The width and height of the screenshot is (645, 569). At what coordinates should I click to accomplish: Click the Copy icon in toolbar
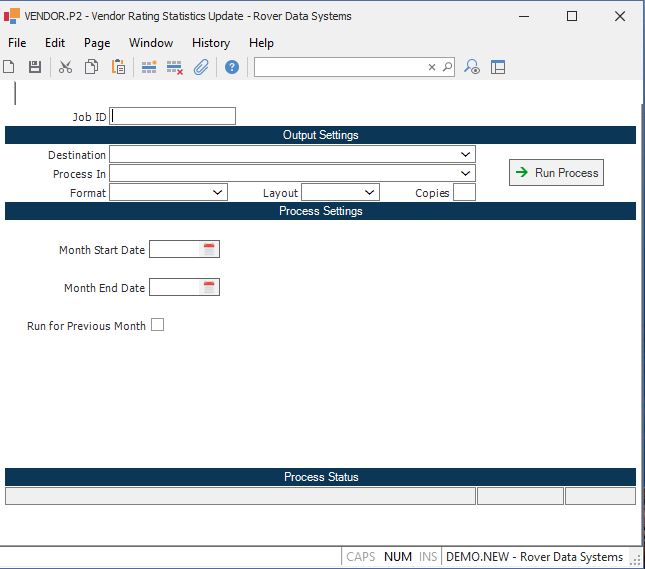pyautogui.click(x=92, y=67)
